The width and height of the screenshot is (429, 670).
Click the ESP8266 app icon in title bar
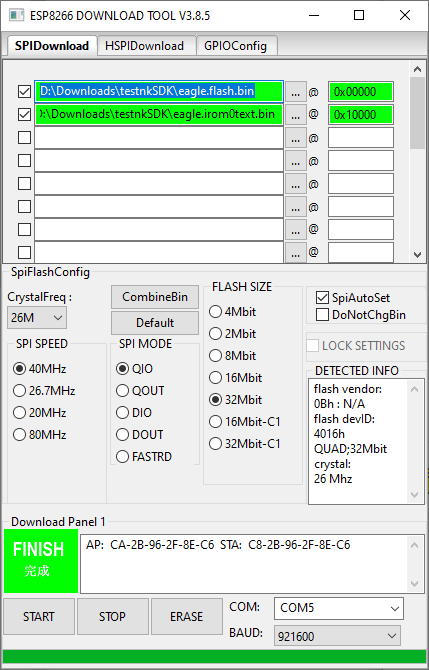(16, 15)
